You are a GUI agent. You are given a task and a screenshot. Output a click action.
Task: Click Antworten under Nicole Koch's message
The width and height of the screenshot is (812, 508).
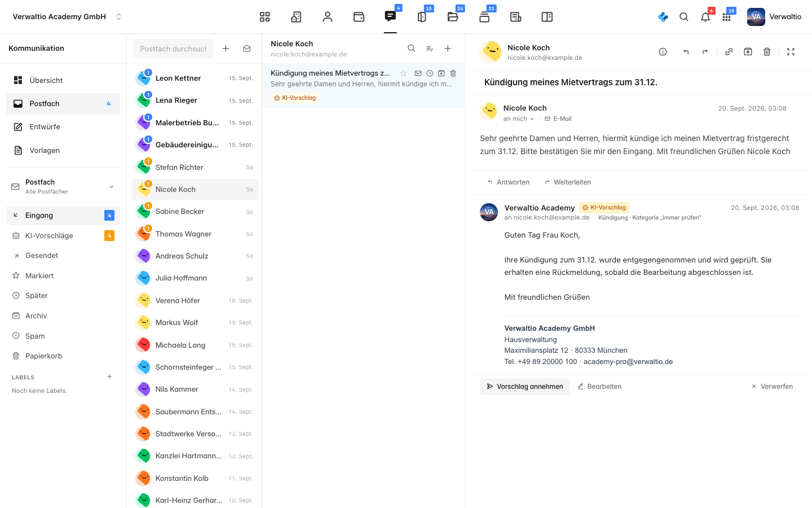click(x=509, y=182)
